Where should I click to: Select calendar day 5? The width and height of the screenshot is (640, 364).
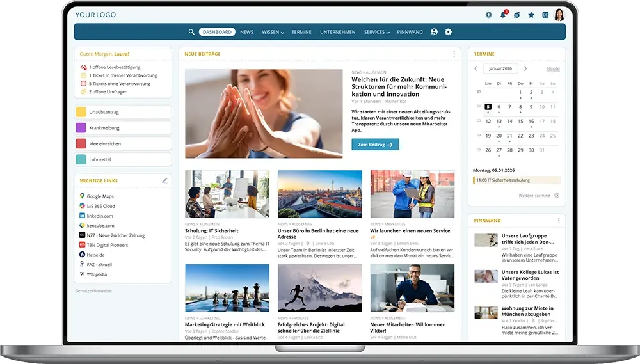488,107
